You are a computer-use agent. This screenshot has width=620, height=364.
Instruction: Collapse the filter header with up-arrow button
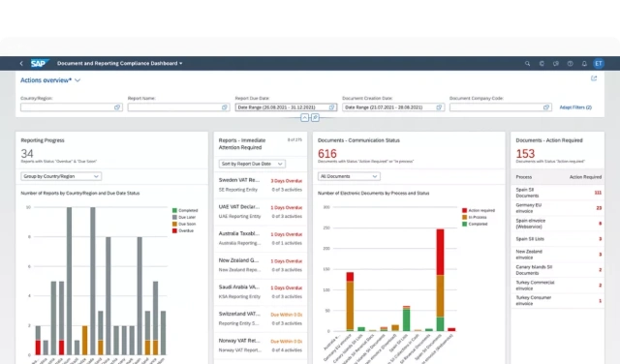coord(304,117)
